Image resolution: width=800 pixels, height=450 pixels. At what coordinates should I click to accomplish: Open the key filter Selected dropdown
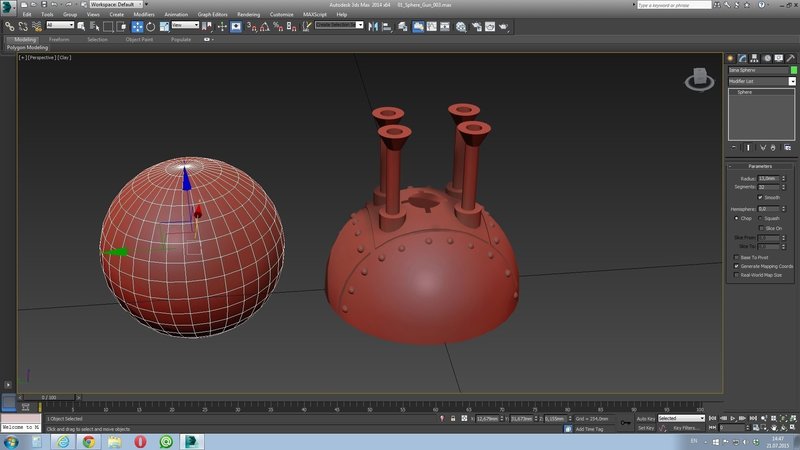pyautogui.click(x=681, y=418)
